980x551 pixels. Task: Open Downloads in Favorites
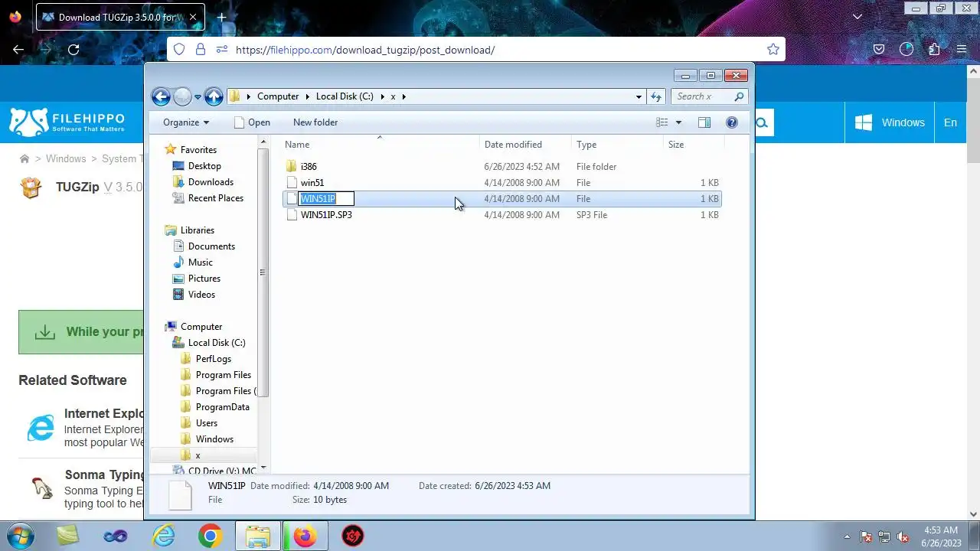[211, 182]
